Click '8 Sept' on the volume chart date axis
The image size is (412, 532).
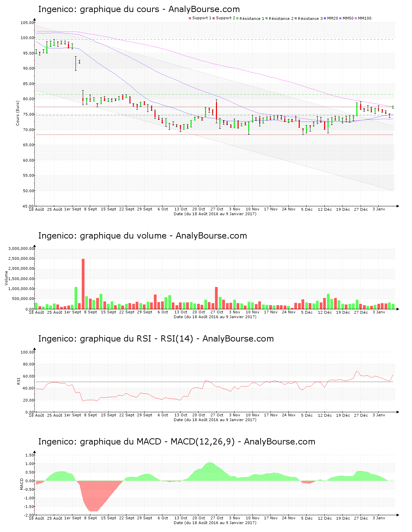91,312
